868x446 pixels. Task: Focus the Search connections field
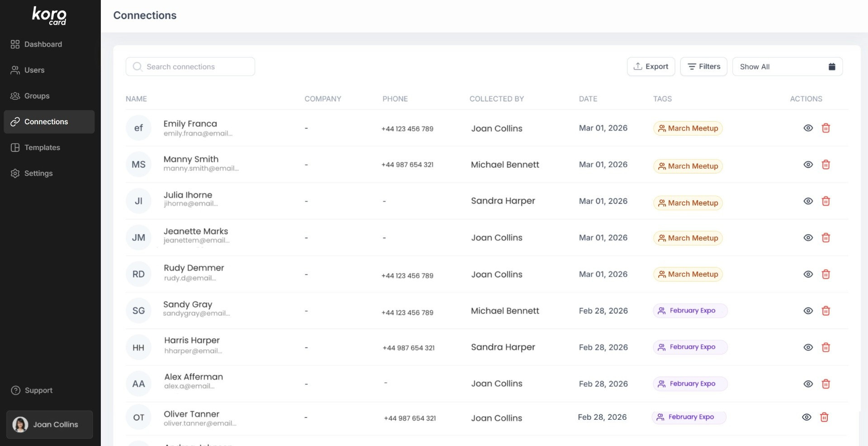(x=190, y=67)
